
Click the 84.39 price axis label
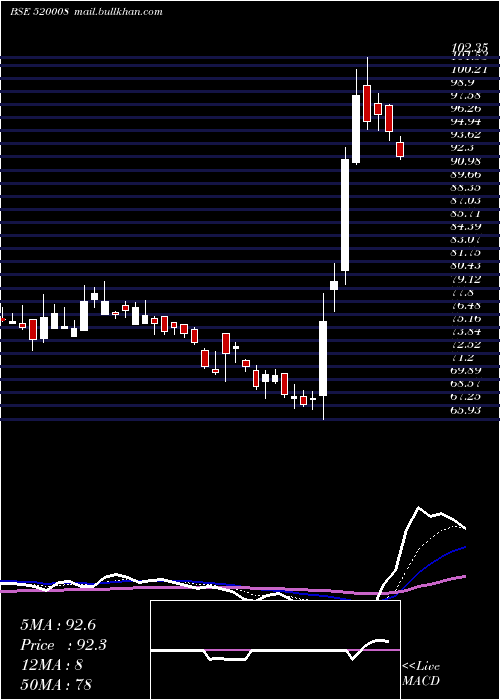[x=468, y=226]
